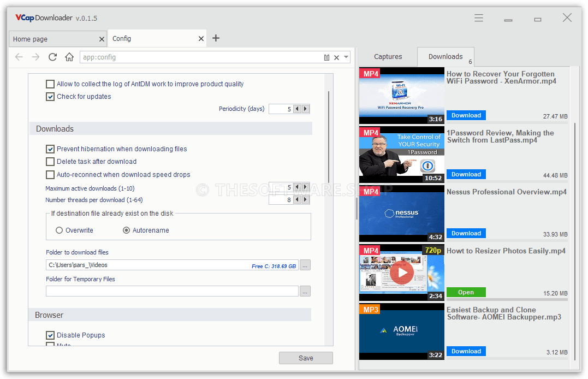Click the Nessus Professional video thumbnail

pos(402,214)
